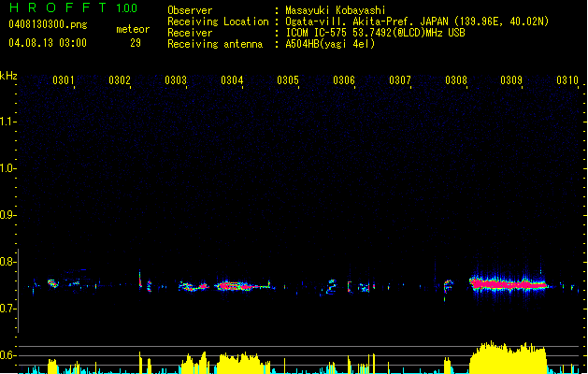
Task: Select the 0304 time marker
Action: pyautogui.click(x=232, y=80)
